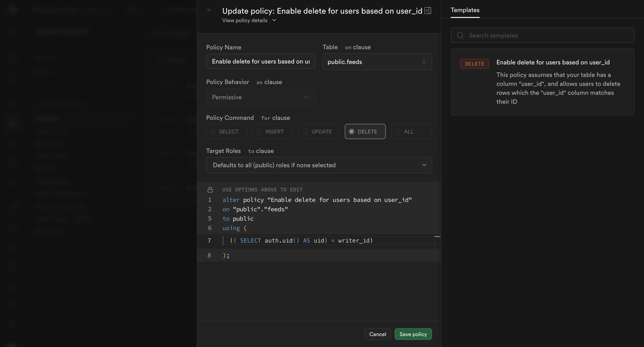Click the table selector up-down arrows
This screenshot has width=644, height=347.
point(424,62)
